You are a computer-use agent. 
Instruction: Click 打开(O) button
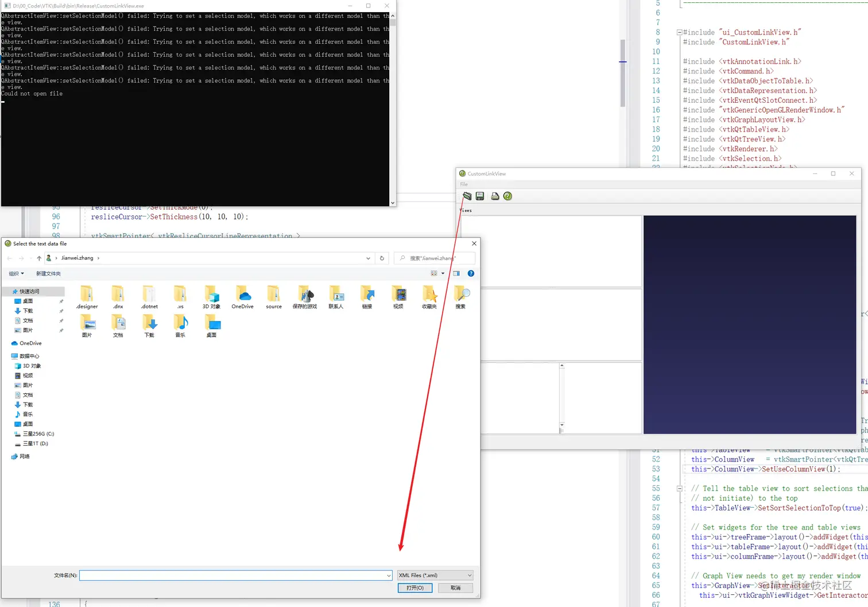click(415, 588)
